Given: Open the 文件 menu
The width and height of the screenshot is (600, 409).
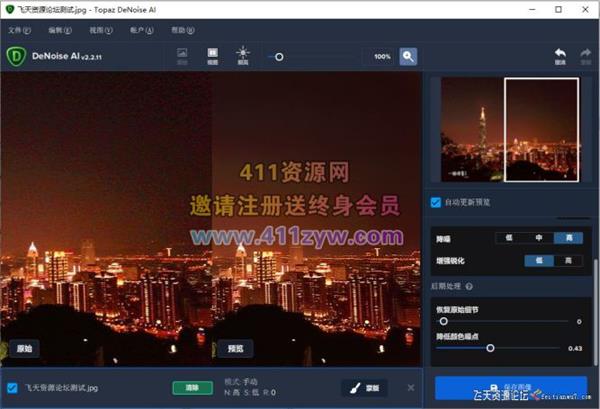Looking at the screenshot, I should [15, 30].
